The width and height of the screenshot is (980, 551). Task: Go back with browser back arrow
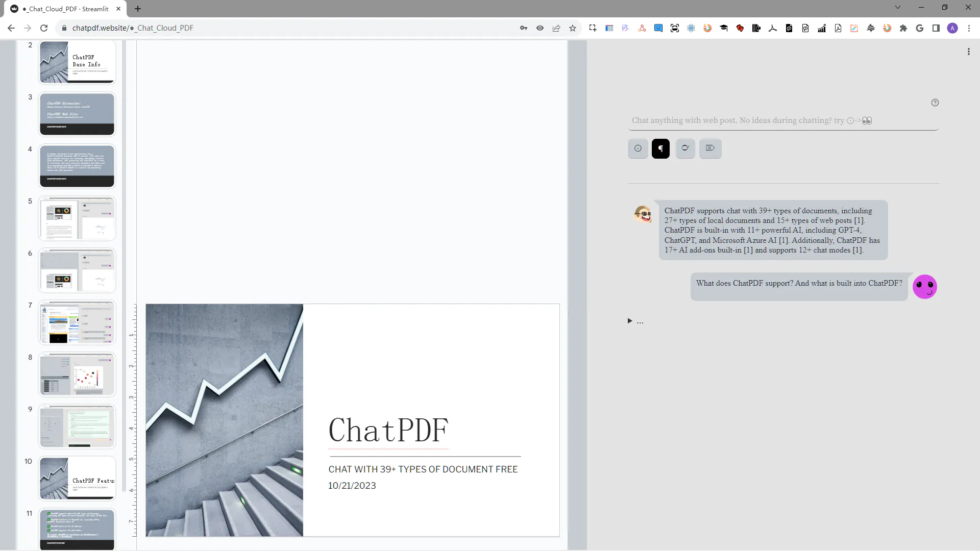[x=11, y=28]
